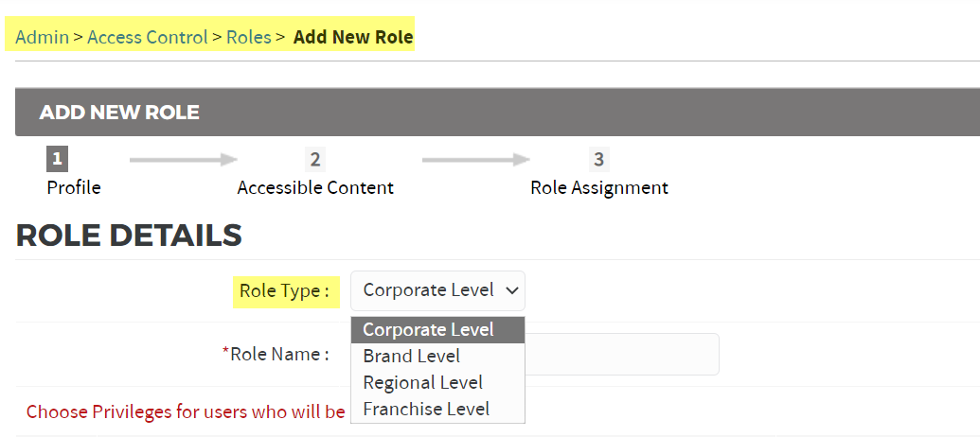Select step 1 number icon
The image size is (980, 437).
pos(57,159)
